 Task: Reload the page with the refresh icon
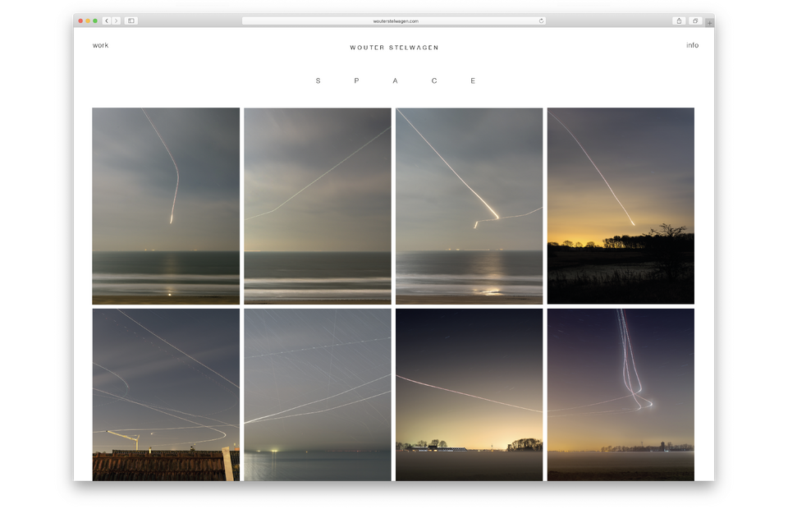541,21
